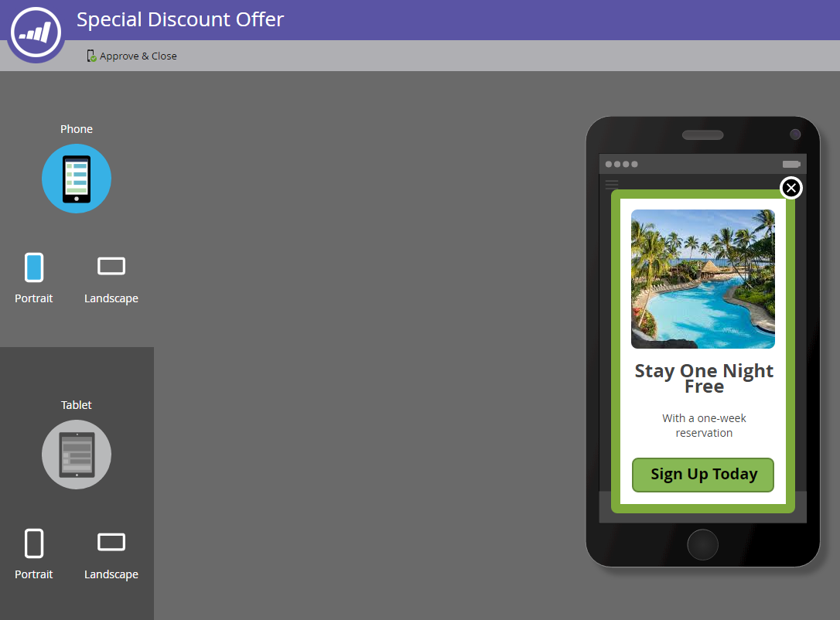Screen dimensions: 840x620
Task: Click the Marketo logo icon
Action: pyautogui.click(x=36, y=32)
